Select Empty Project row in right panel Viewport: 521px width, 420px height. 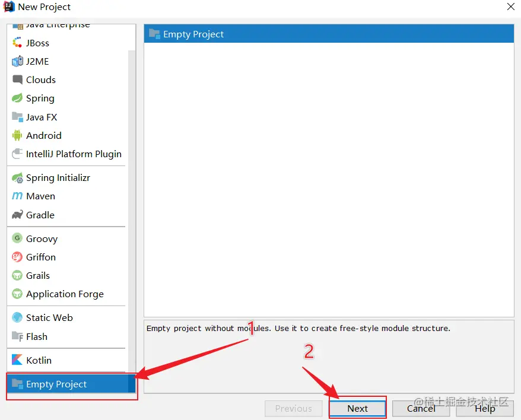click(329, 34)
